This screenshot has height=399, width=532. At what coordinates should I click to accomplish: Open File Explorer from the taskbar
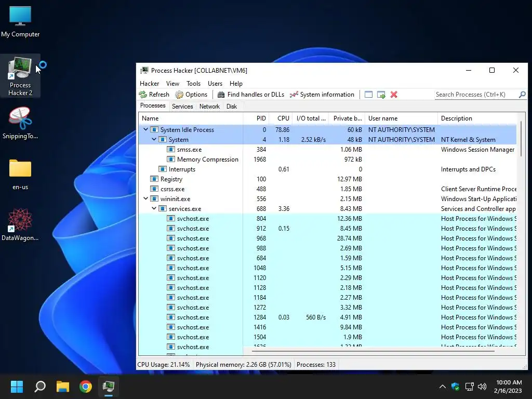click(x=63, y=387)
